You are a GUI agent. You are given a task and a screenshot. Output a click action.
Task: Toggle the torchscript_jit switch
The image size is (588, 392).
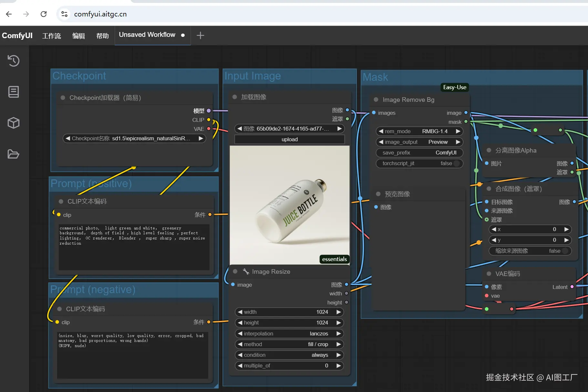[456, 164]
